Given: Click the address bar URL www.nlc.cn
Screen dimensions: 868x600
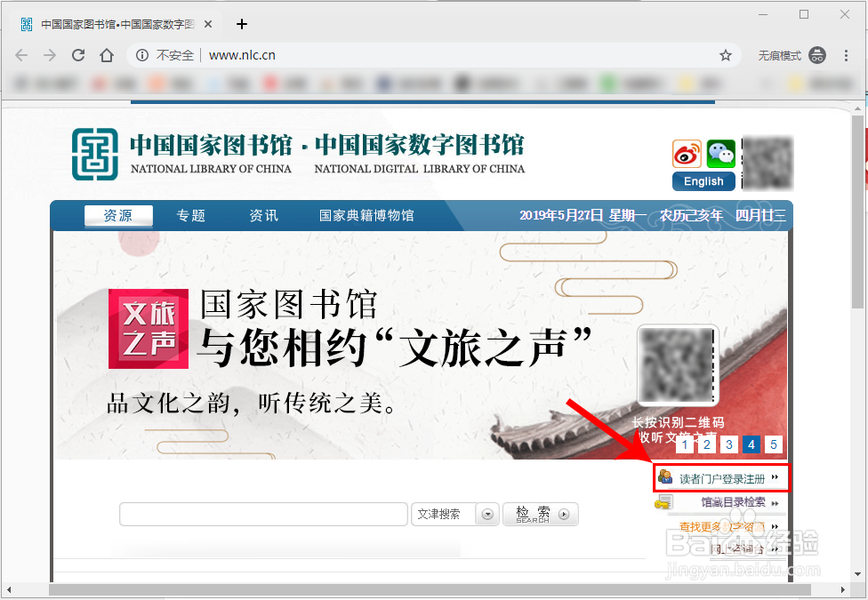Looking at the screenshot, I should click(242, 55).
